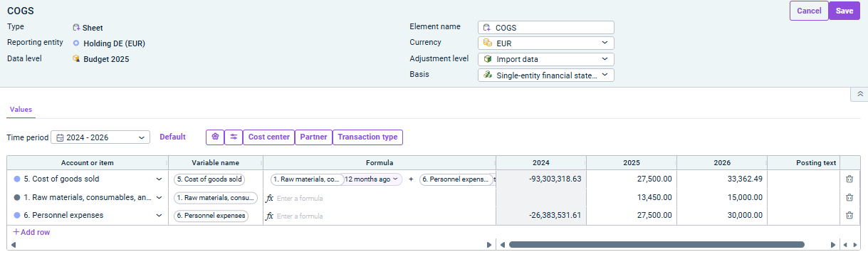868x257 pixels.
Task: Click the 2024 column header
Action: coord(540,163)
